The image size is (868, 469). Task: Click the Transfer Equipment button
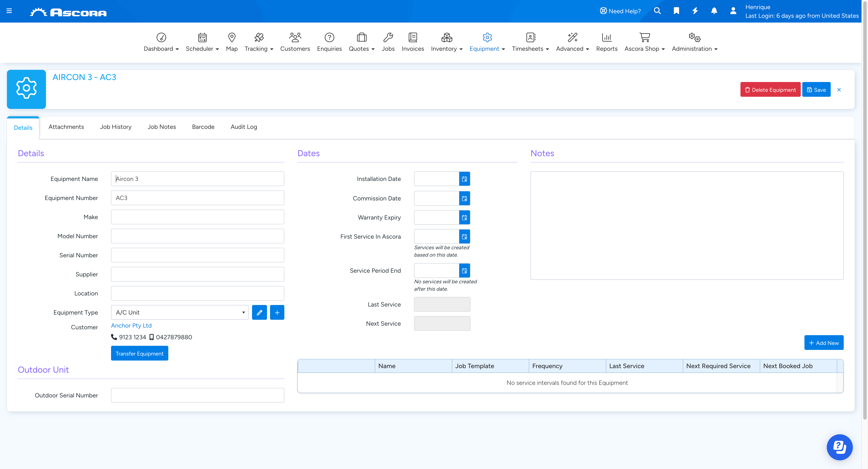139,353
